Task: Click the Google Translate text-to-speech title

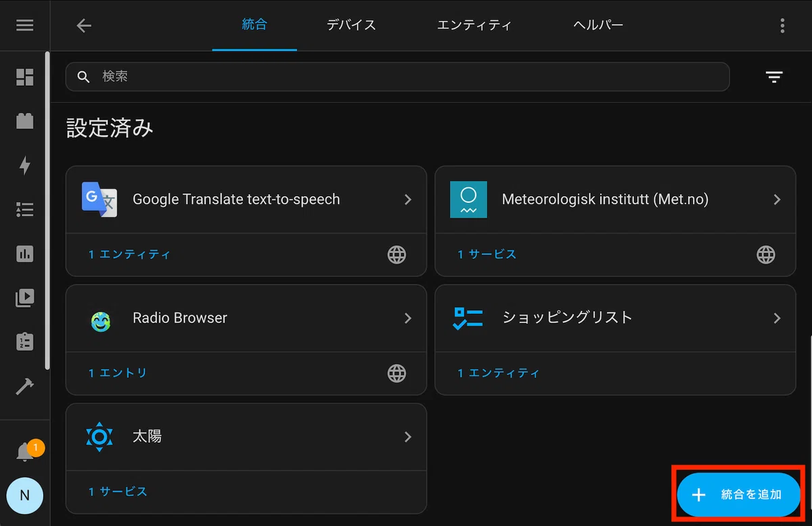Action: click(236, 199)
